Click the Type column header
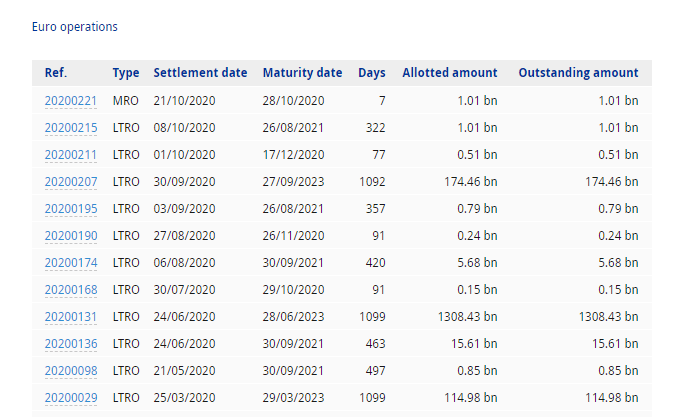This screenshot has height=417, width=681. coord(126,73)
